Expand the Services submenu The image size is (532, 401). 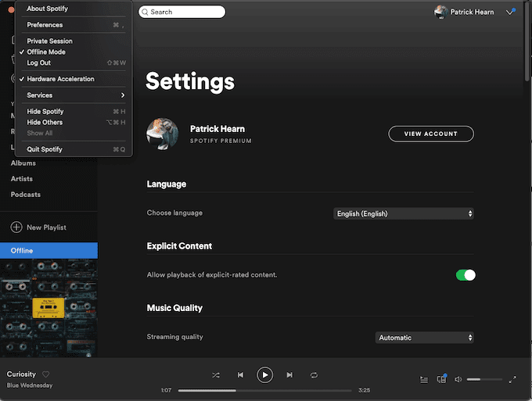point(74,95)
